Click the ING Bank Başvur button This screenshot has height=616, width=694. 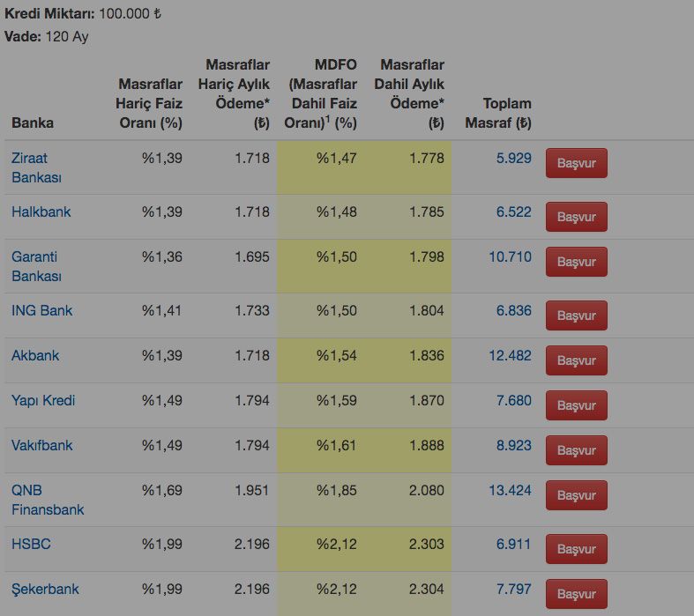click(576, 315)
